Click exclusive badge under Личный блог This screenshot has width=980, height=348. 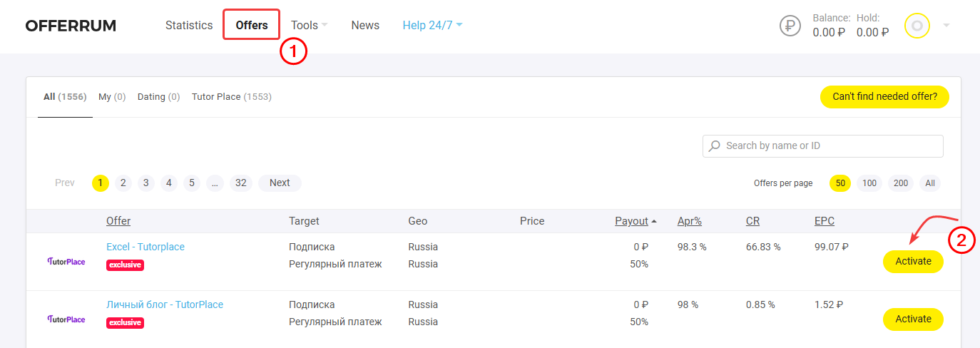tap(125, 323)
